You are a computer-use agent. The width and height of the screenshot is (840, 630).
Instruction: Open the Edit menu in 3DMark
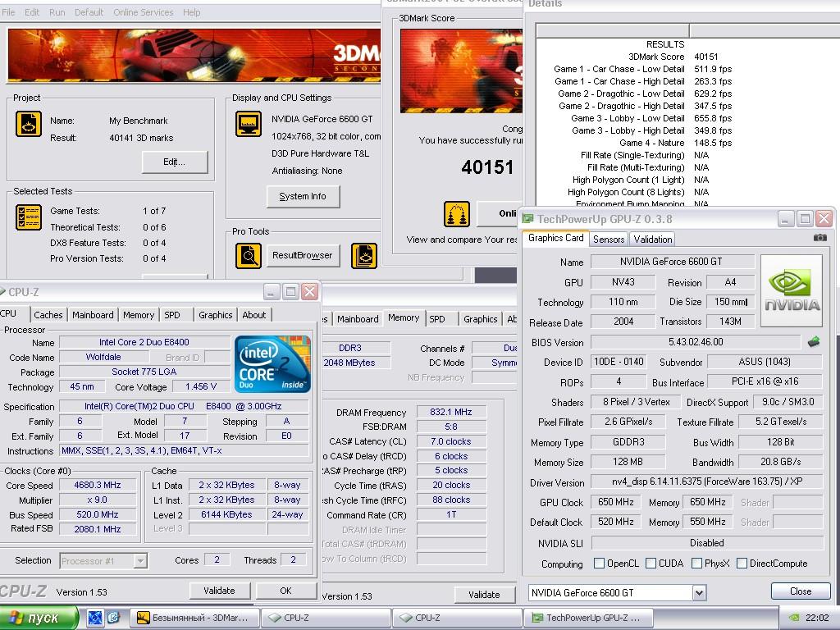click(32, 11)
